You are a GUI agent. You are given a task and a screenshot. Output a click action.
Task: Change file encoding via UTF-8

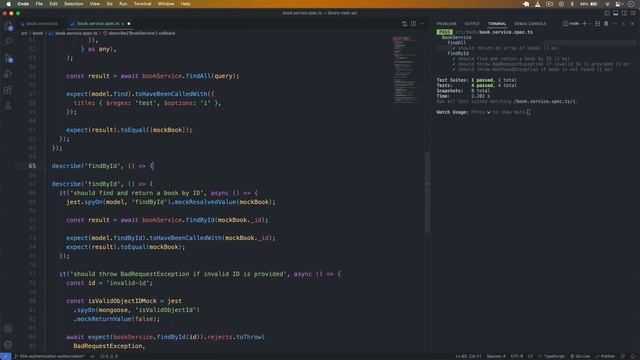[x=517, y=356]
